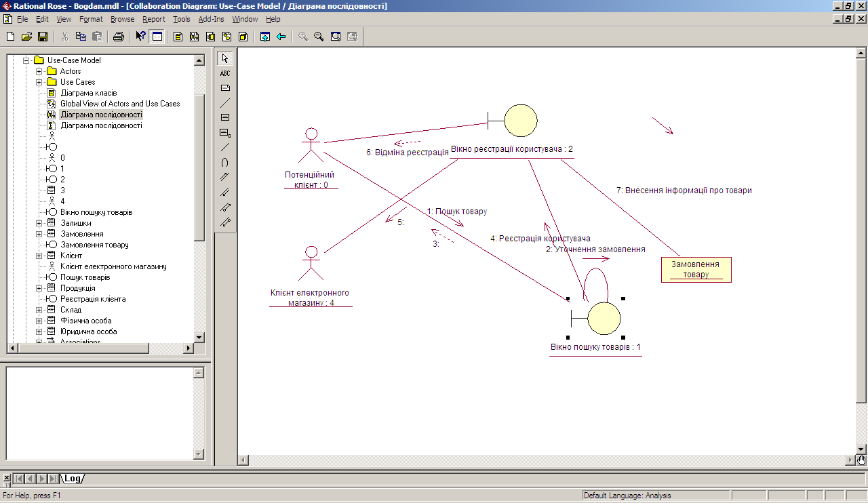The height and width of the screenshot is (503, 868).
Task: Activate the context help pointer icon
Action: coord(140,37)
